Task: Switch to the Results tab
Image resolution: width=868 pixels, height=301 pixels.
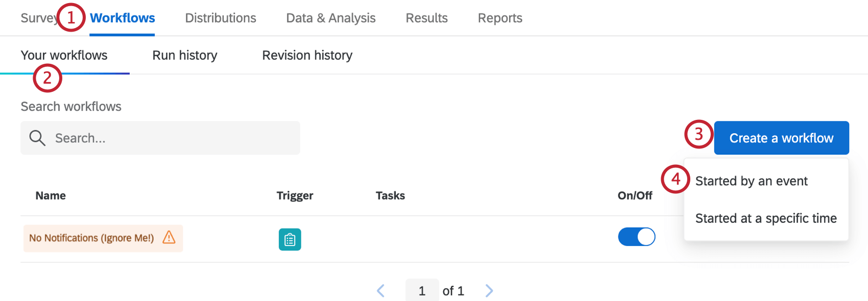Action: click(427, 18)
